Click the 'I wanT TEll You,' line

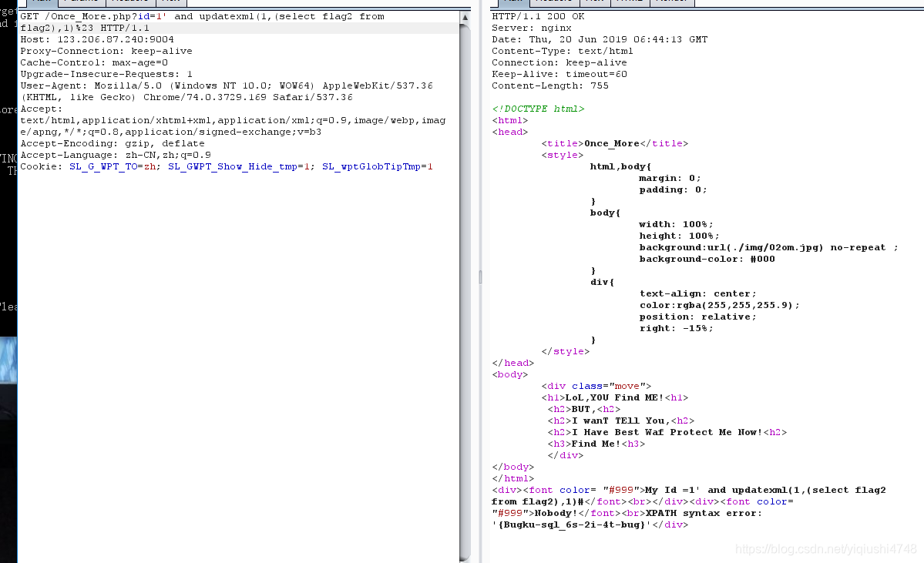click(x=621, y=421)
